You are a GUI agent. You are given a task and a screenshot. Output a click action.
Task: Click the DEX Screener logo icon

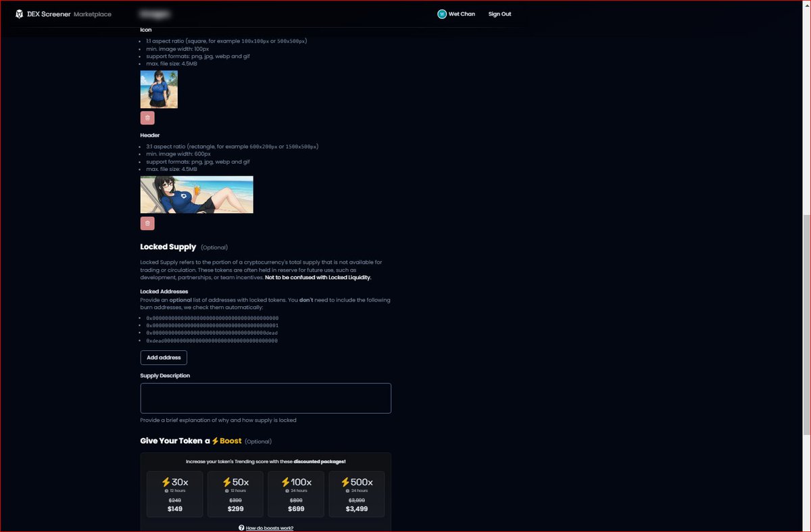click(20, 14)
